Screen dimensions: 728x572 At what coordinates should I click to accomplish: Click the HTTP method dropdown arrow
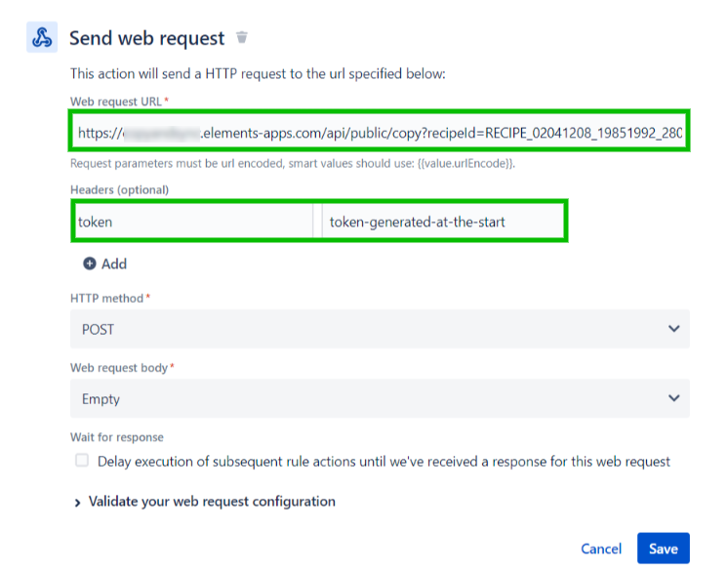click(x=673, y=329)
